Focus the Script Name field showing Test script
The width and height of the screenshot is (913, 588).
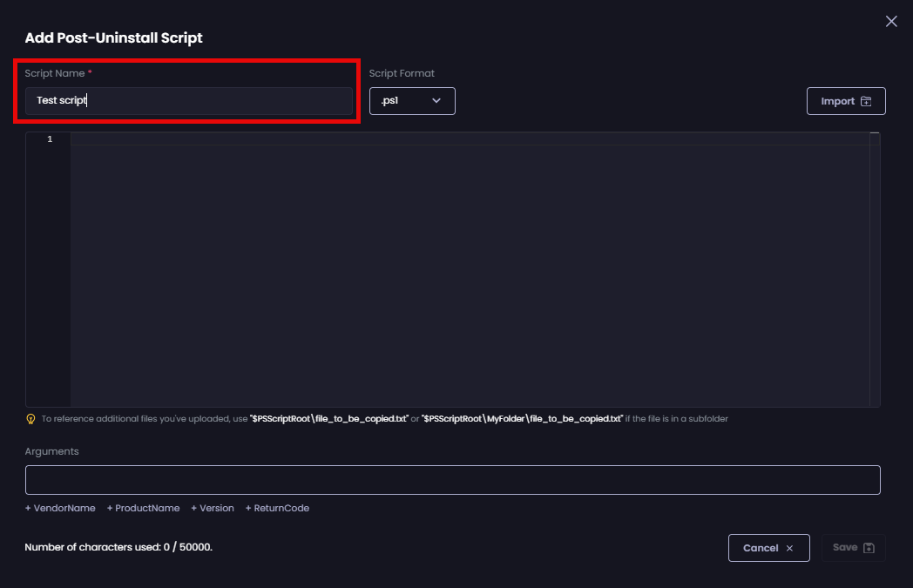(188, 100)
